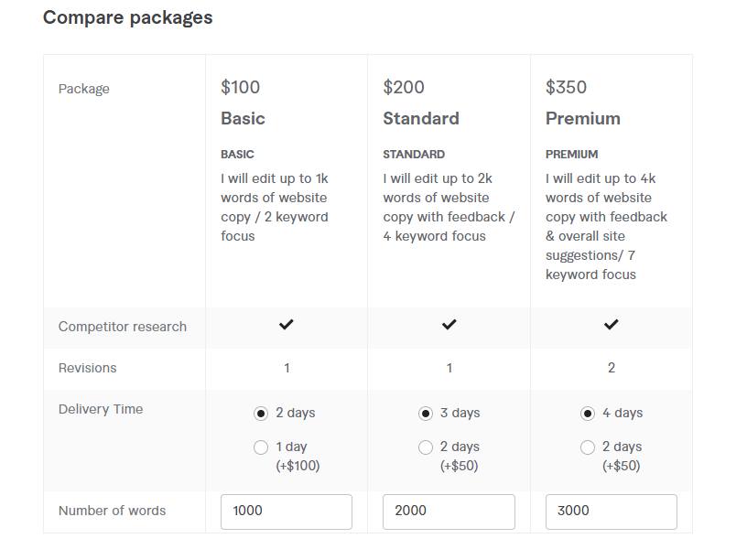Viewport: 747px width, 560px height.
Task: Select 4 days delivery for Premium
Action: pyautogui.click(x=588, y=413)
